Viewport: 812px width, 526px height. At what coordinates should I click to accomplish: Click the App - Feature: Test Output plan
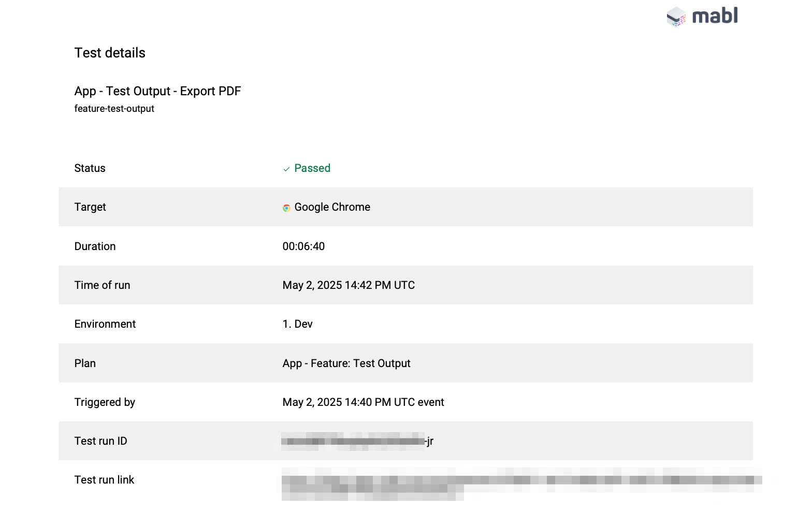346,363
